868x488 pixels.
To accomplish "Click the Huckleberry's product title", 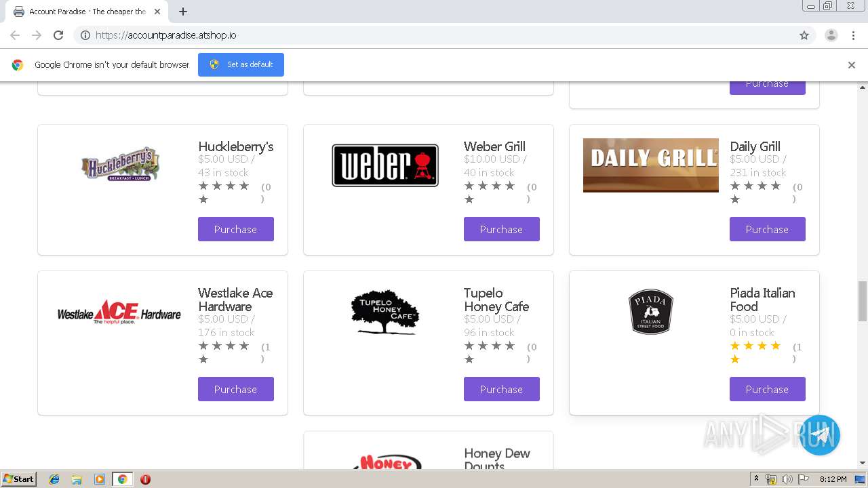I will click(236, 146).
